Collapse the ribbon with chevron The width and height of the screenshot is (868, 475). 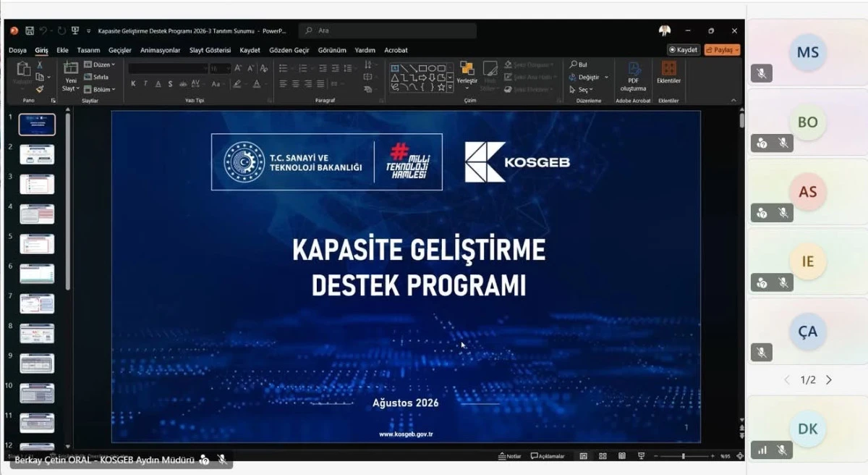pyautogui.click(x=733, y=101)
